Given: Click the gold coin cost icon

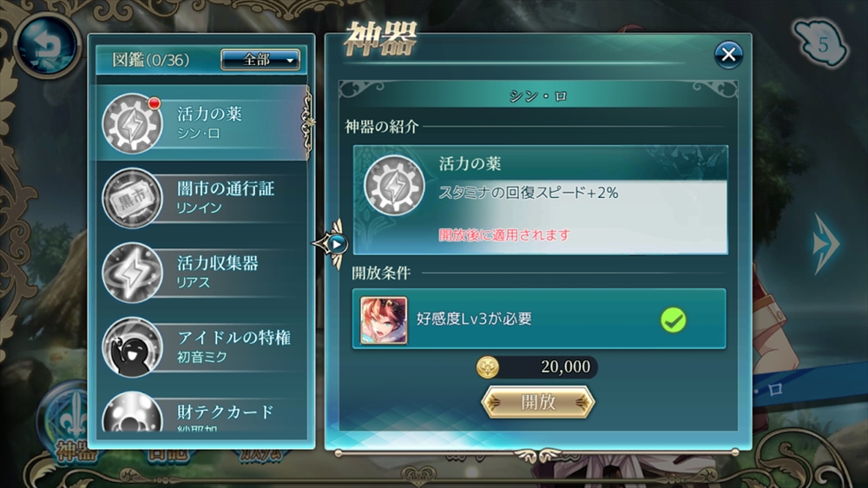Looking at the screenshot, I should 488,366.
